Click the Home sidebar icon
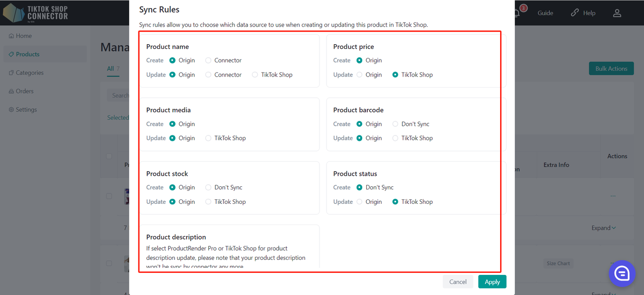The width and height of the screenshot is (644, 295). coord(12,36)
